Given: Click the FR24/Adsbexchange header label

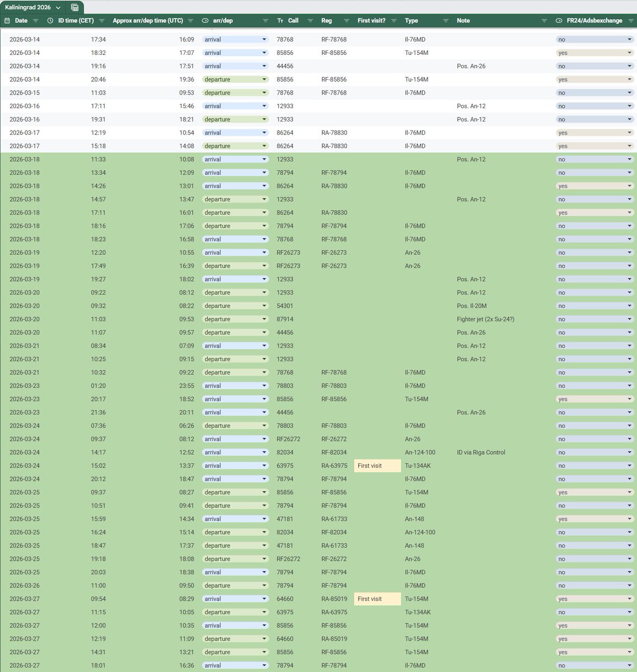Looking at the screenshot, I should click(x=594, y=21).
